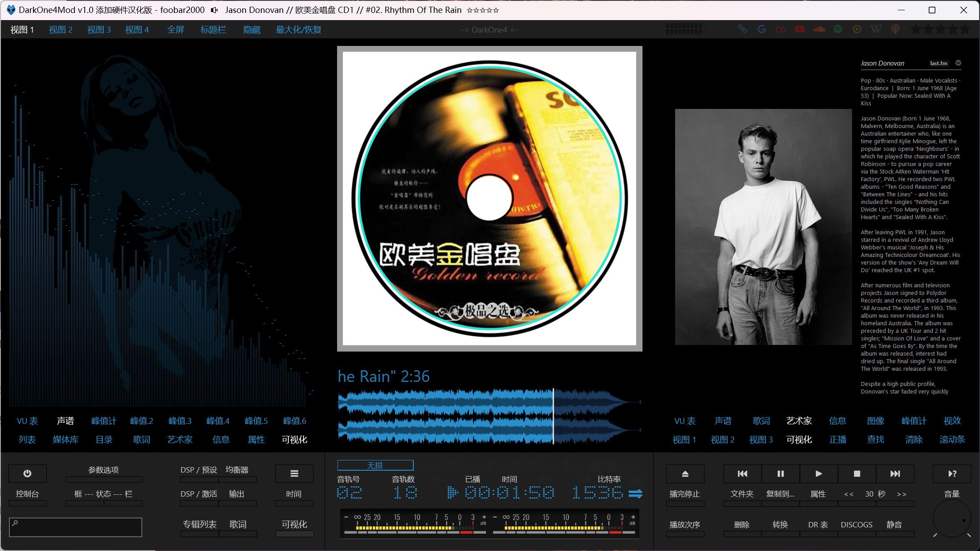Click 隐藏 in top menu
Image resolution: width=980 pixels, height=551 pixels.
(252, 29)
